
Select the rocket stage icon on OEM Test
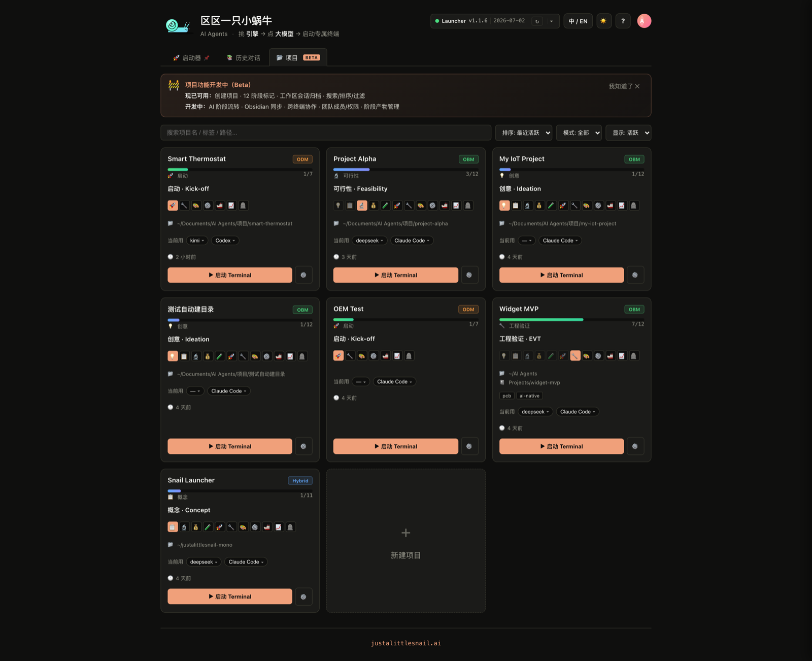click(x=339, y=356)
